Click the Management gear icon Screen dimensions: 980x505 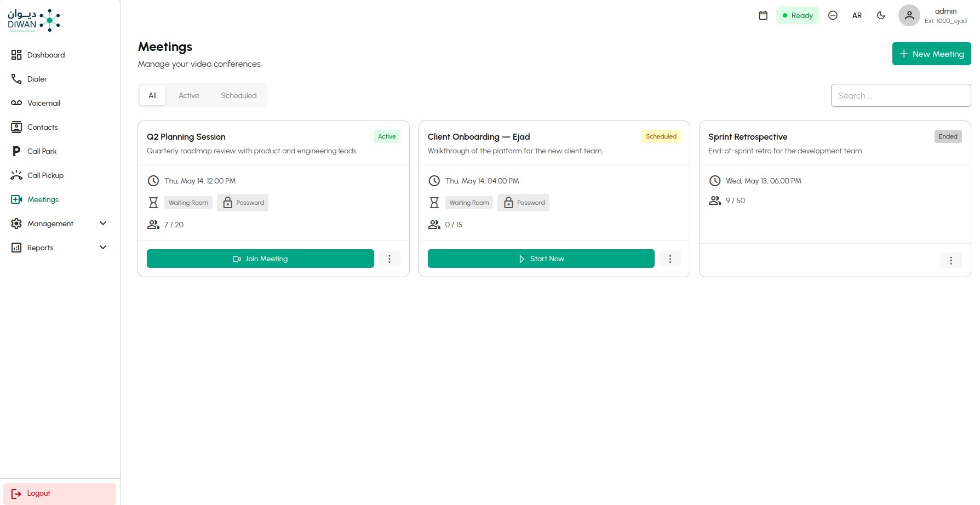pos(16,223)
